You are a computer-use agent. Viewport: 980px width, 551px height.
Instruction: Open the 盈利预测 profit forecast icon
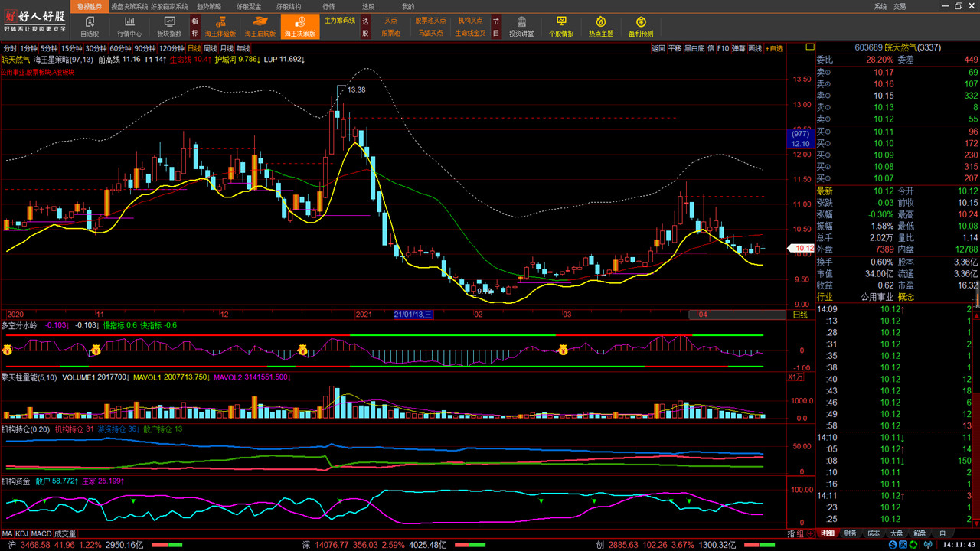coord(641,27)
